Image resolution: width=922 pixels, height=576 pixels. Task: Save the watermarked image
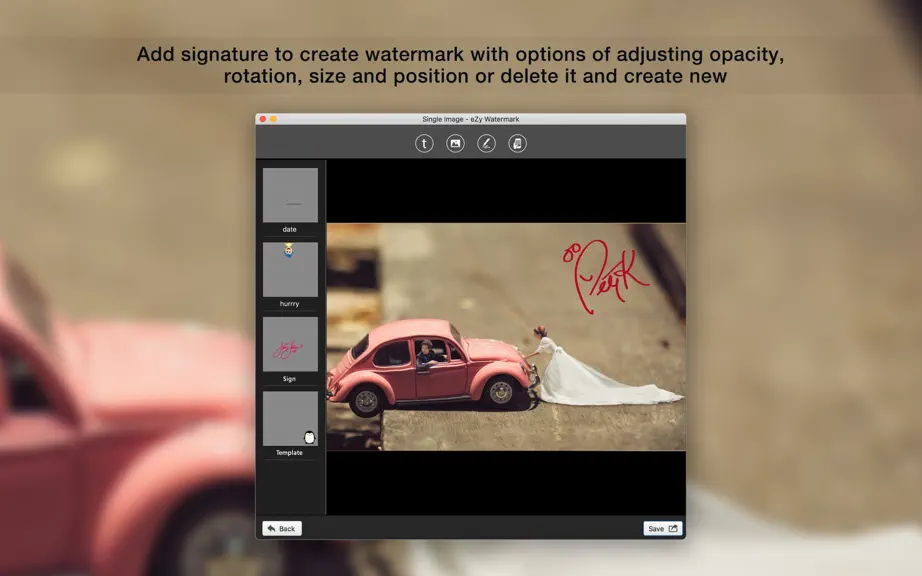(663, 528)
